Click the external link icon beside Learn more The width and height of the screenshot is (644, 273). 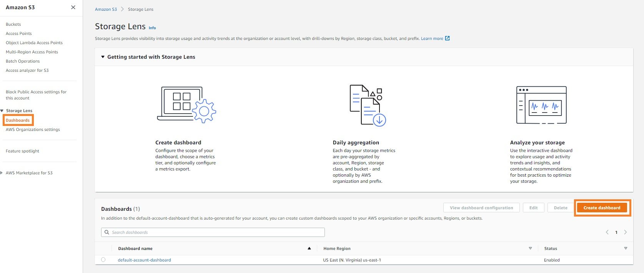pos(447,38)
